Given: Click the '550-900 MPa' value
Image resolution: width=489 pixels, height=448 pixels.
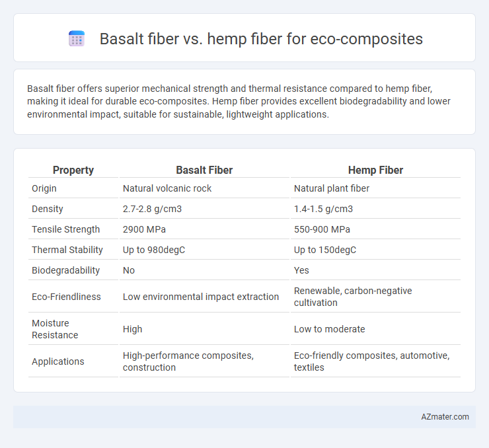Looking at the screenshot, I should click(322, 229).
